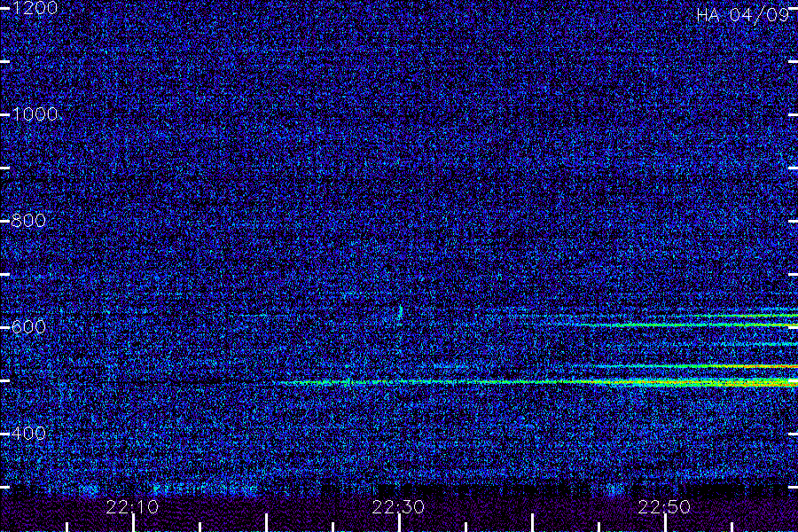The width and height of the screenshot is (798, 532).
Task: Click the tall tick mark under 22:10
Action: click(x=133, y=523)
